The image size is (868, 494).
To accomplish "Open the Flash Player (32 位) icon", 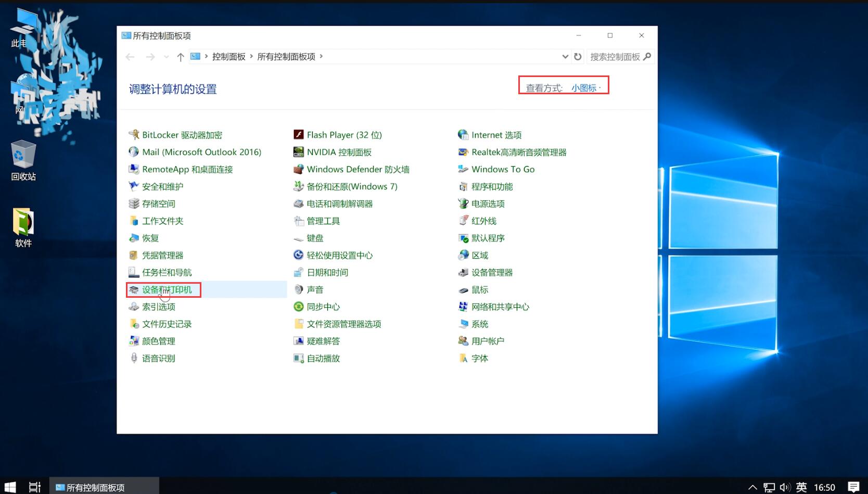I will click(299, 135).
